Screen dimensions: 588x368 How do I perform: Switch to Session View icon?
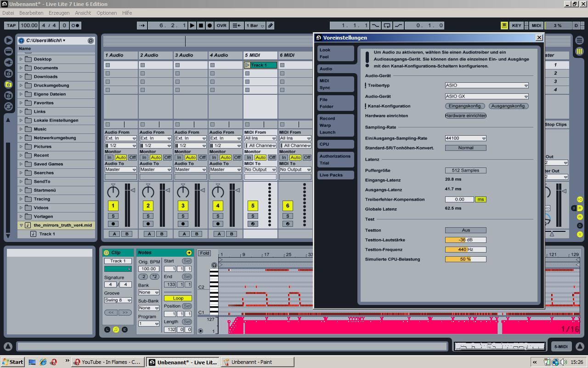pyautogui.click(x=579, y=51)
